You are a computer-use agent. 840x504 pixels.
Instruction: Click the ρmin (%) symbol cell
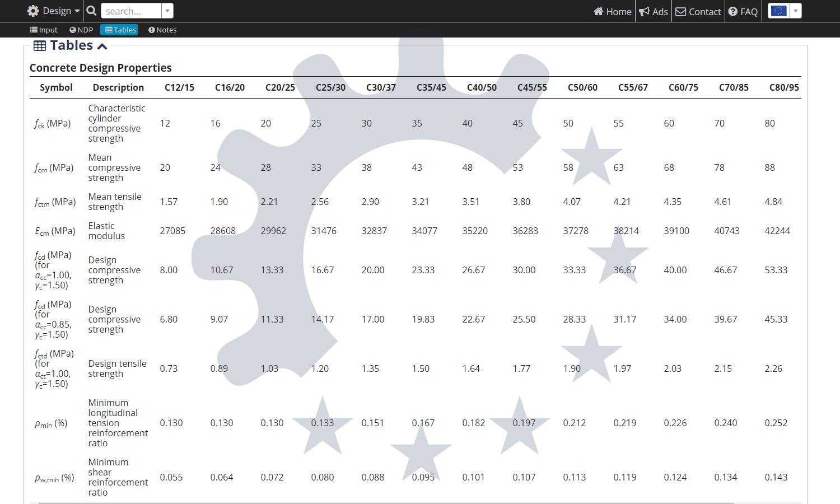pos(51,423)
